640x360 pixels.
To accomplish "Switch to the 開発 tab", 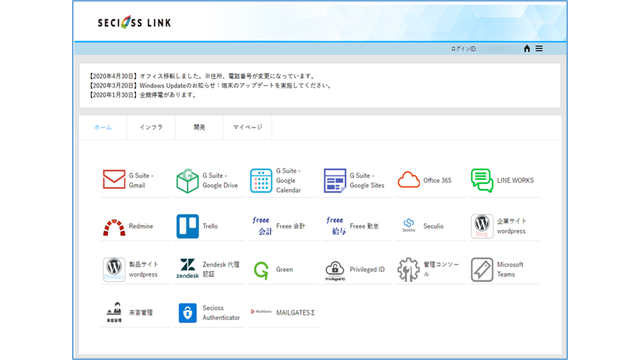I will (x=199, y=127).
